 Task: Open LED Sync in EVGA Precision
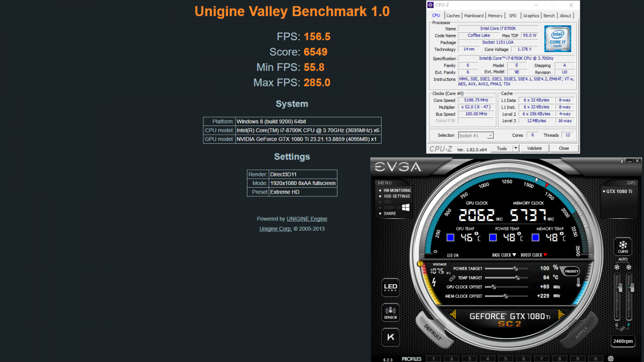(x=390, y=288)
